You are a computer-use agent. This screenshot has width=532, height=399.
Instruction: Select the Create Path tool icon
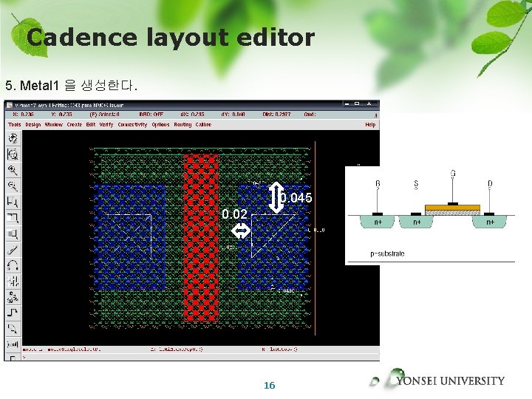coord(13,313)
